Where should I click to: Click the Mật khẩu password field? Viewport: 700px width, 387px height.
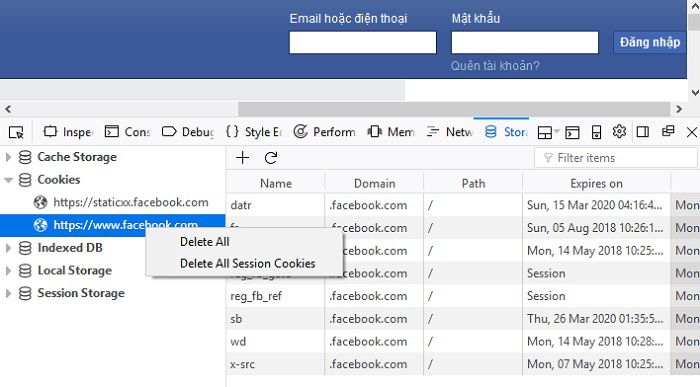[x=525, y=42]
